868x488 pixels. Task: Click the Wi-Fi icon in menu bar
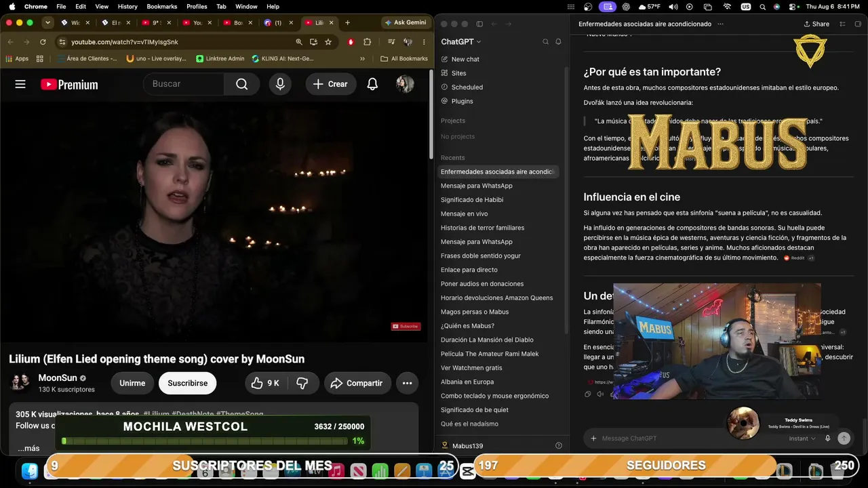pyautogui.click(x=727, y=6)
